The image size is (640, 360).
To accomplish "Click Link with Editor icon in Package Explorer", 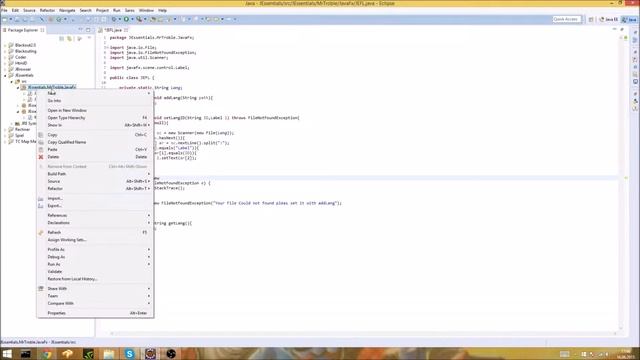I will [69, 38].
